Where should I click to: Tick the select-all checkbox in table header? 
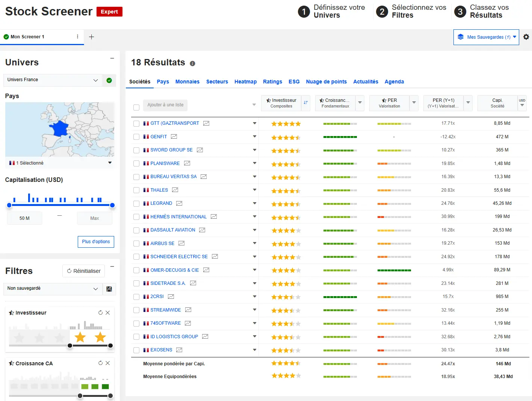click(x=136, y=107)
